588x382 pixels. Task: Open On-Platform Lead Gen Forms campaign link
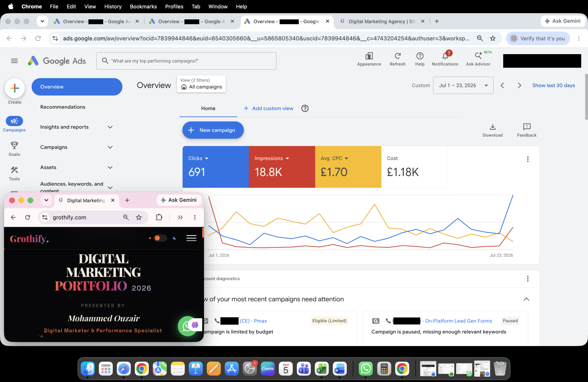click(457, 321)
